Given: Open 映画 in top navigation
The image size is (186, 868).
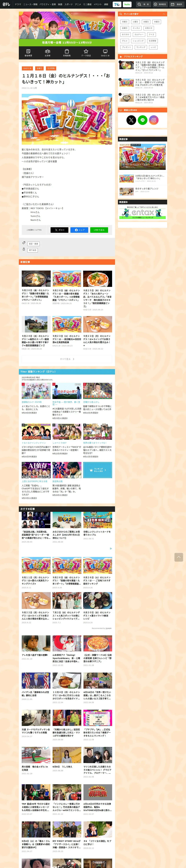Looking at the screenshot, I should coord(60,4).
